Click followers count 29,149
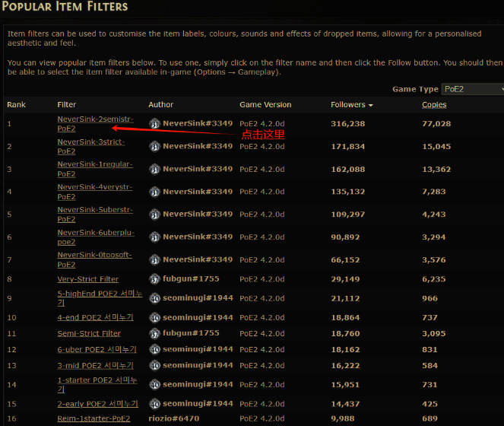 (346, 279)
